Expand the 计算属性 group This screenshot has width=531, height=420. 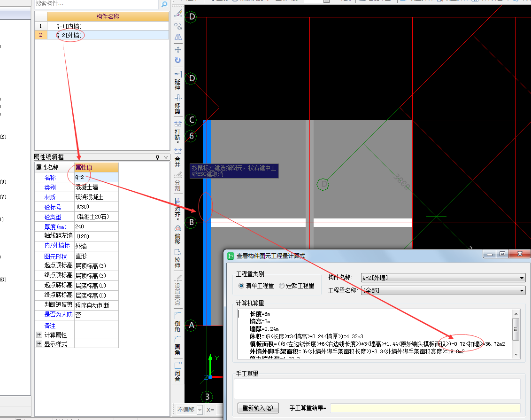click(x=39, y=335)
